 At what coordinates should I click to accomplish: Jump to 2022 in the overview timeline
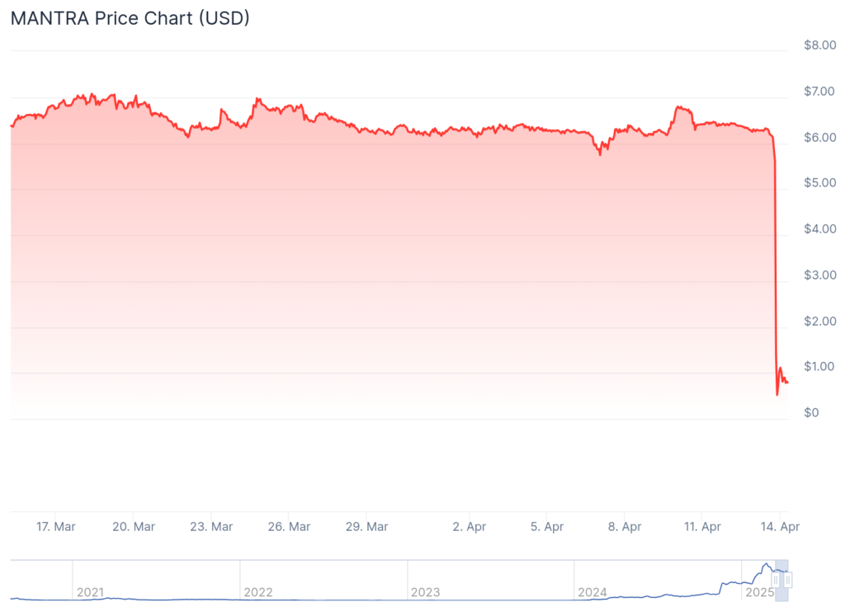[x=257, y=592]
